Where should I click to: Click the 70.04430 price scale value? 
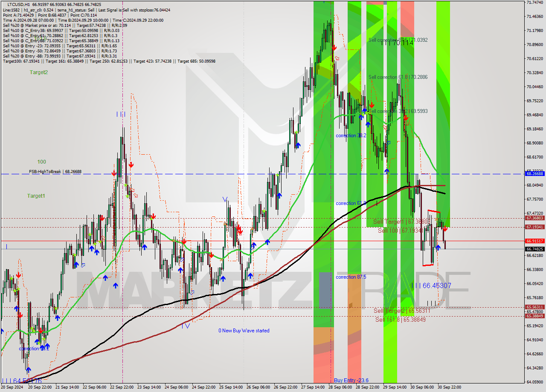[535, 87]
